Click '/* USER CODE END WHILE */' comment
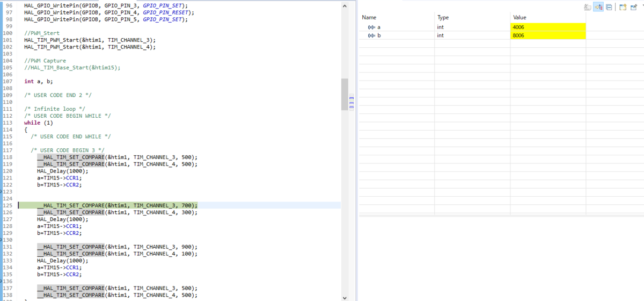The width and height of the screenshot is (644, 301). coord(71,137)
